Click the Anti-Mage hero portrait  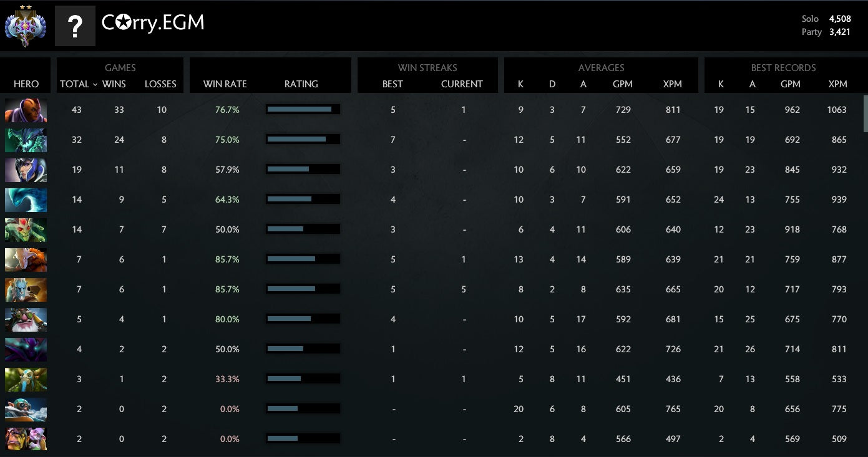(x=26, y=110)
